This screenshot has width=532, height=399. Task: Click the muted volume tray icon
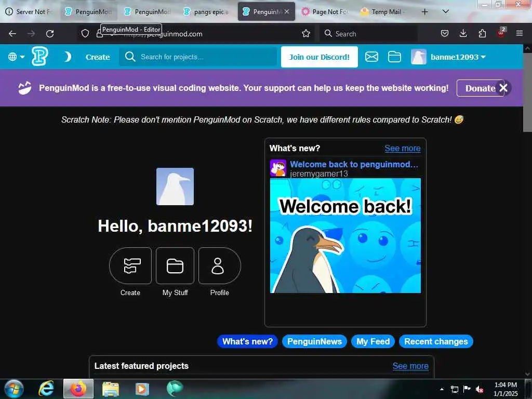(479, 389)
